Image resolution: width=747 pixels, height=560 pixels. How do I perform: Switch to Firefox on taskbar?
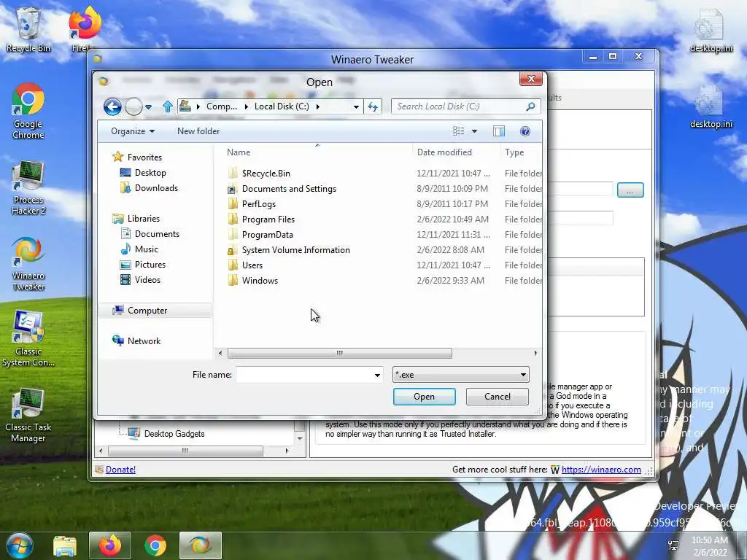pos(110,545)
